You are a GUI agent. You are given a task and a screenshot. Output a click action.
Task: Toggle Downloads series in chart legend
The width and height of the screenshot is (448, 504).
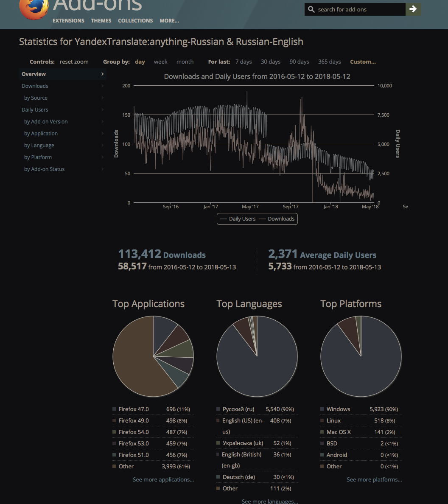click(277, 219)
